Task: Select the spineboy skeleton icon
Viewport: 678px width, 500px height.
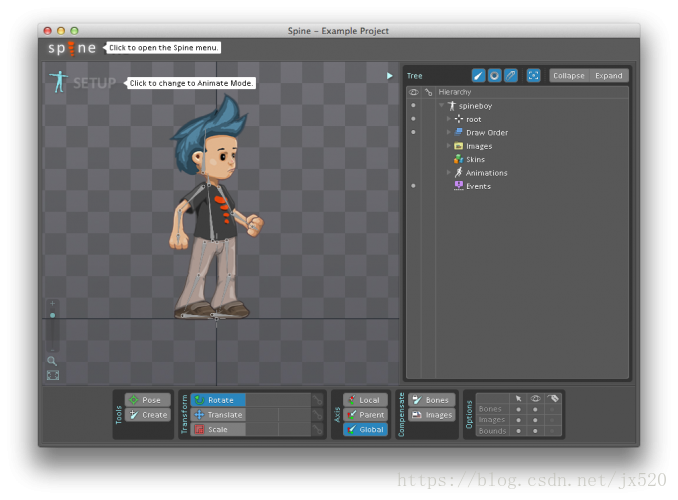Action: point(452,106)
